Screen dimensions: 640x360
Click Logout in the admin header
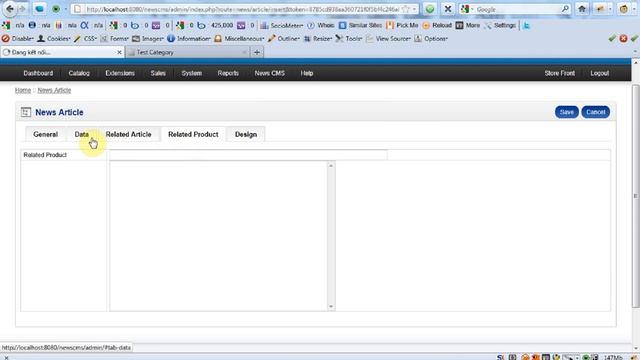click(599, 73)
